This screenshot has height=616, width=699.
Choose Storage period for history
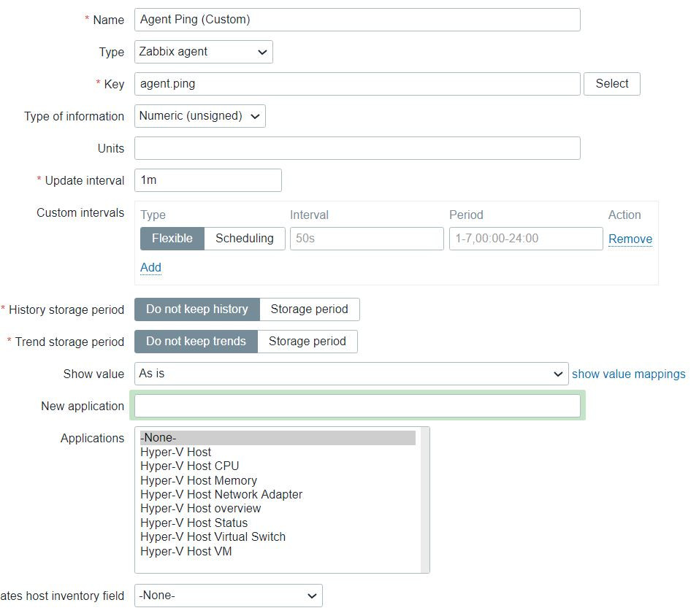[x=309, y=309]
